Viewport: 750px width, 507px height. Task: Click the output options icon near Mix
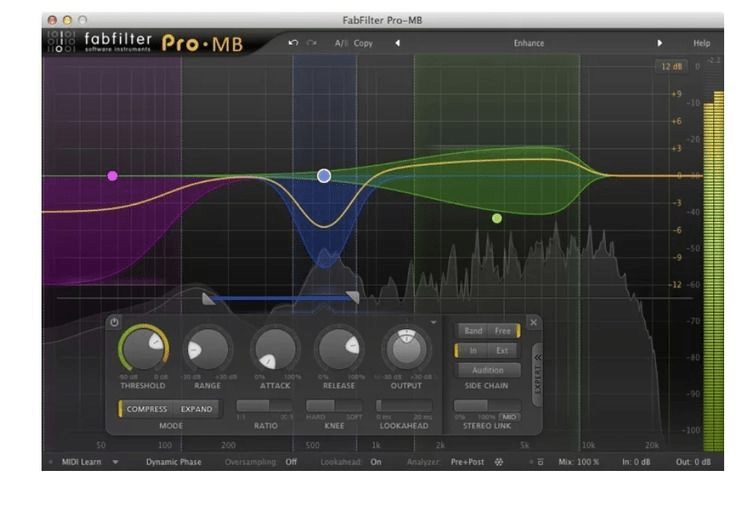click(540, 462)
